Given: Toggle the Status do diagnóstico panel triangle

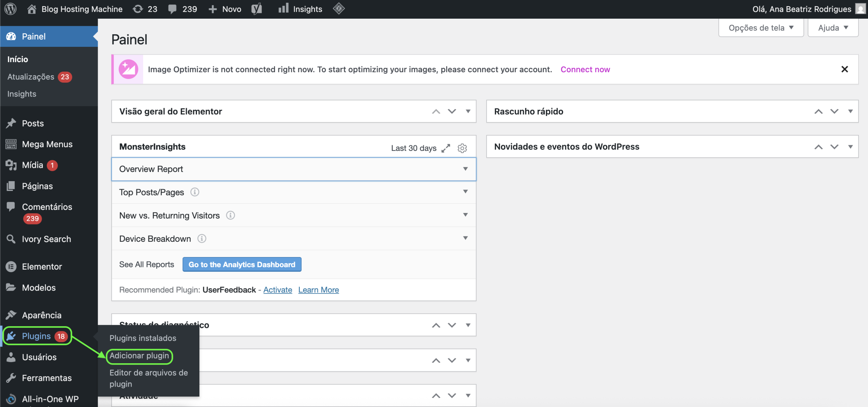Looking at the screenshot, I should click(x=468, y=325).
